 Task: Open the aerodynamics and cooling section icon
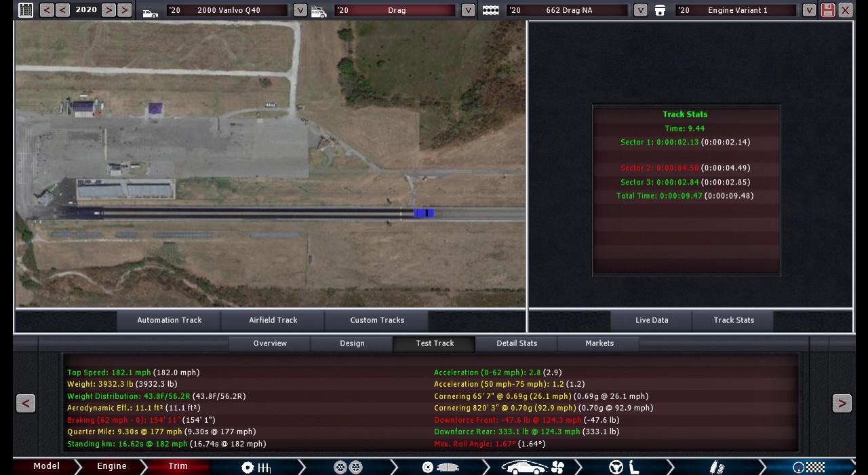point(532,467)
